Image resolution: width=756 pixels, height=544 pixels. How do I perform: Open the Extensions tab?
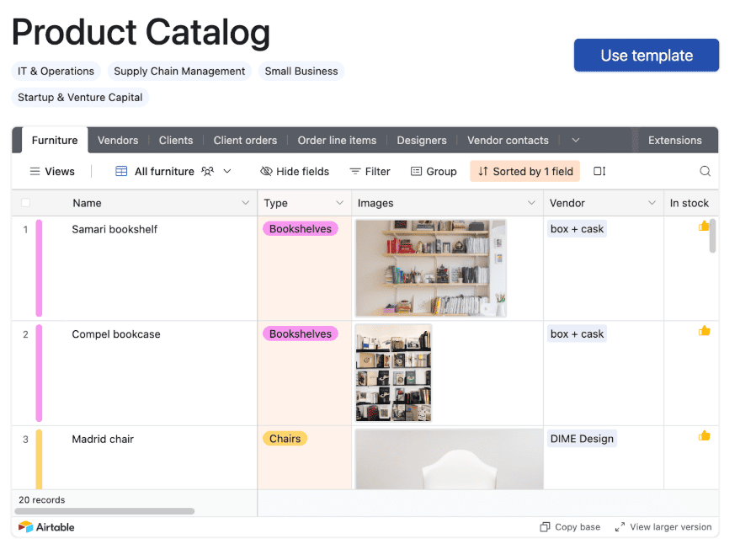[676, 140]
